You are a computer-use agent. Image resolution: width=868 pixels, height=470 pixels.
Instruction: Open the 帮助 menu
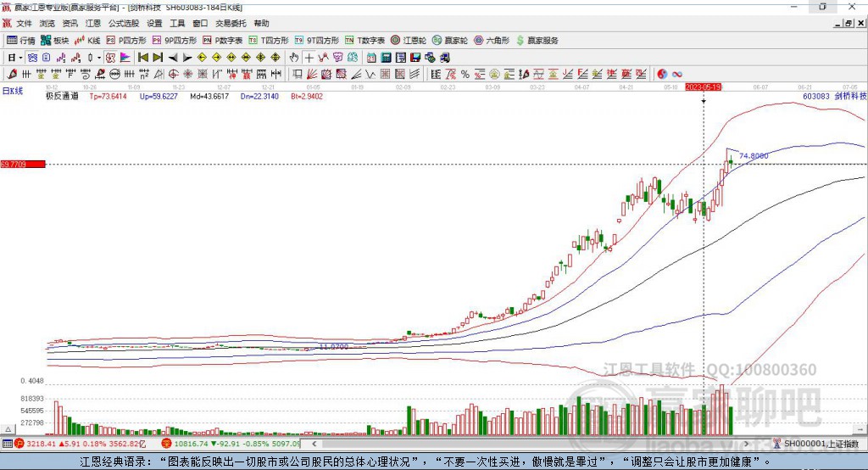point(261,23)
